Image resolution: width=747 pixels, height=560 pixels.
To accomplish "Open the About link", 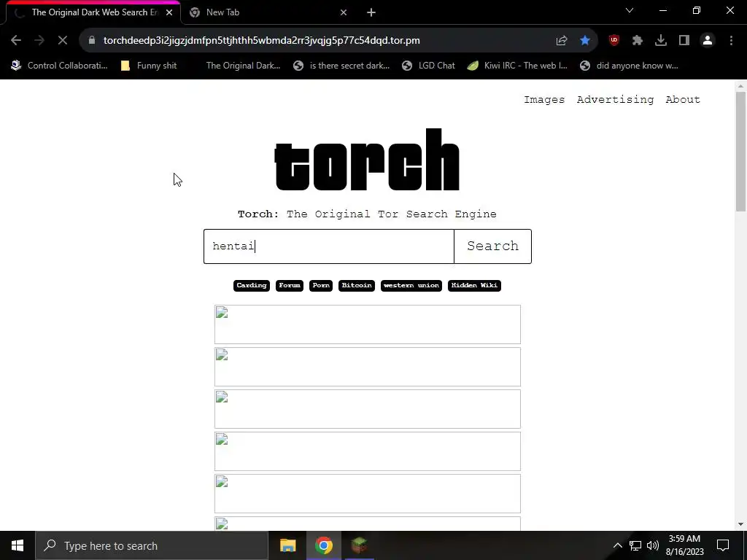I will pyautogui.click(x=683, y=99).
